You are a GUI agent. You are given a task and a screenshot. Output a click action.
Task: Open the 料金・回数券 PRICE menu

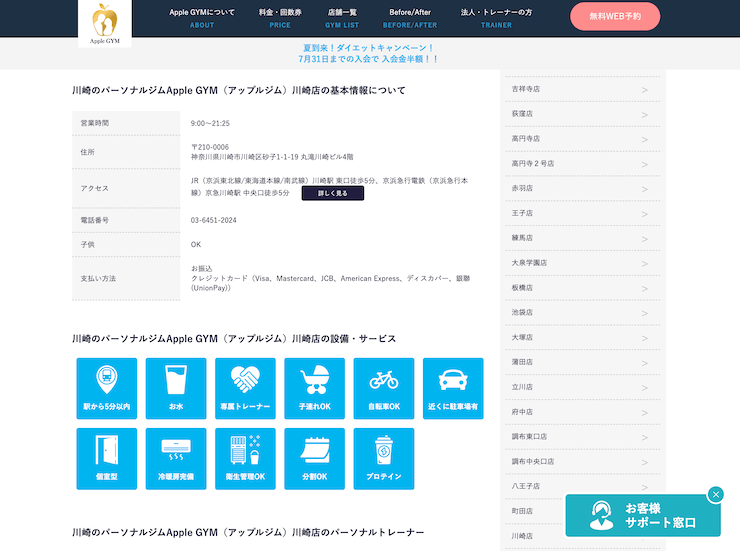click(280, 18)
